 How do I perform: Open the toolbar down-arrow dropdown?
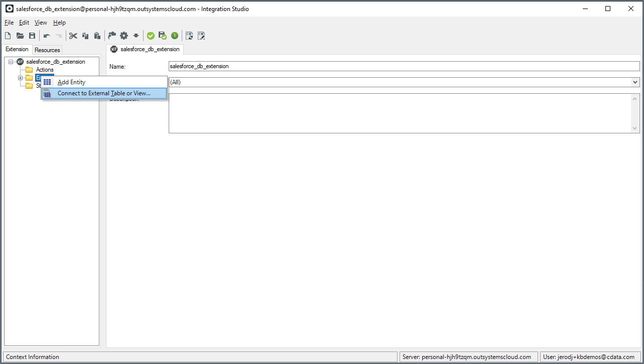pyautogui.click(x=136, y=36)
